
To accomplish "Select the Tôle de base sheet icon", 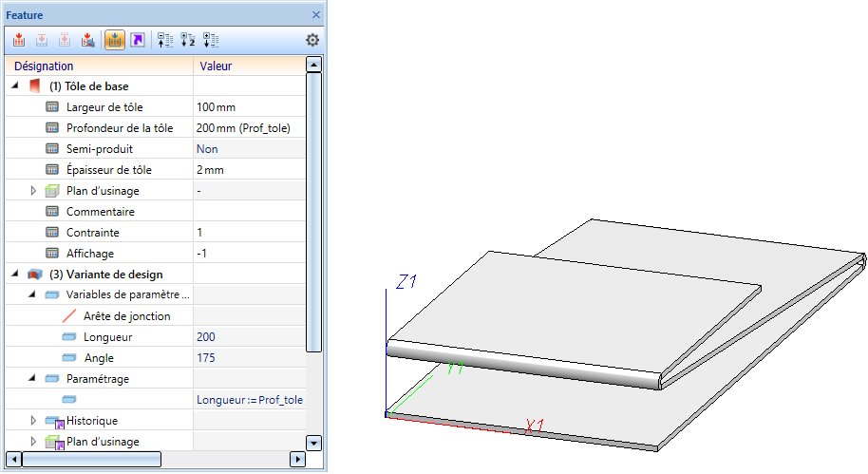I will (35, 85).
